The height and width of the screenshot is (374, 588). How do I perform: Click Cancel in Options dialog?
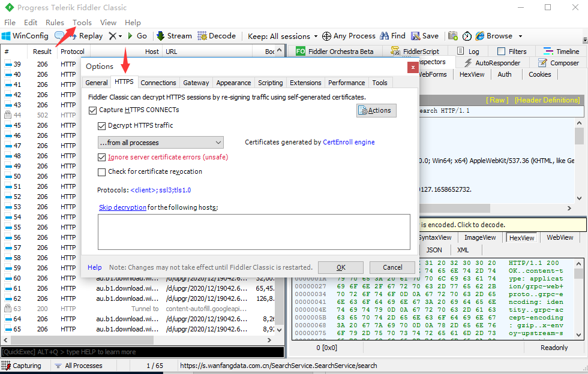click(x=392, y=267)
